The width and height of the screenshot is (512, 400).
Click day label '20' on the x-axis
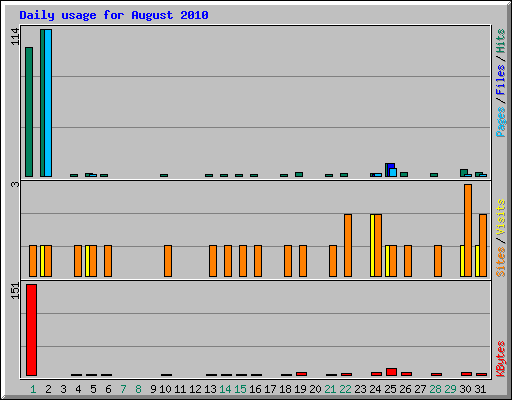315,389
